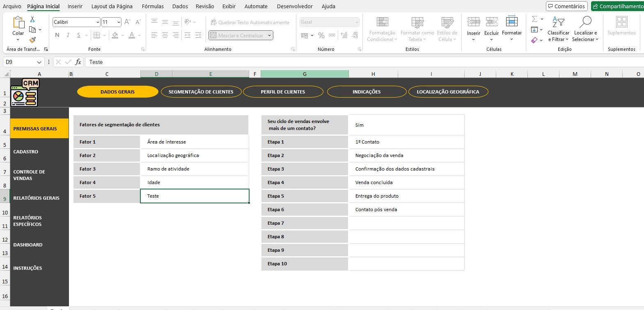Toggle italic formatting (I)
The image size is (644, 310).
(x=68, y=35)
